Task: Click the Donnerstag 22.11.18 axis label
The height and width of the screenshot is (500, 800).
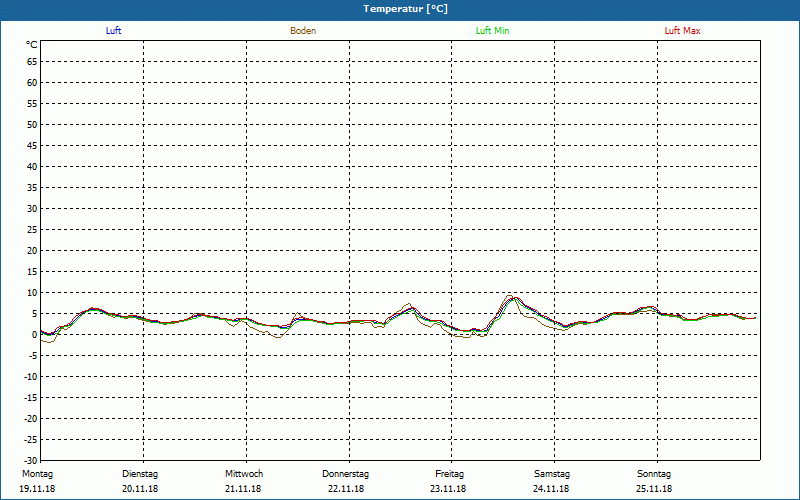Action: 345,481
